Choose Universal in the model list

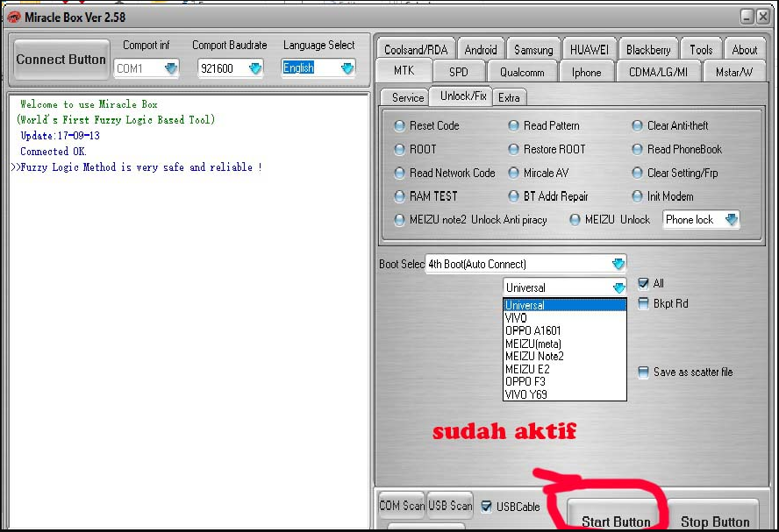coord(564,305)
